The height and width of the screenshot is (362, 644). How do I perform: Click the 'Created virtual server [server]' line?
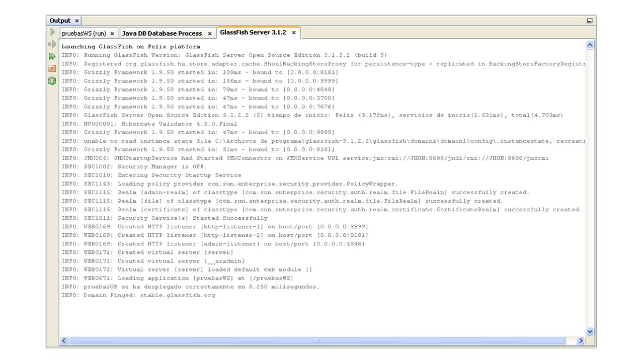coord(147,252)
